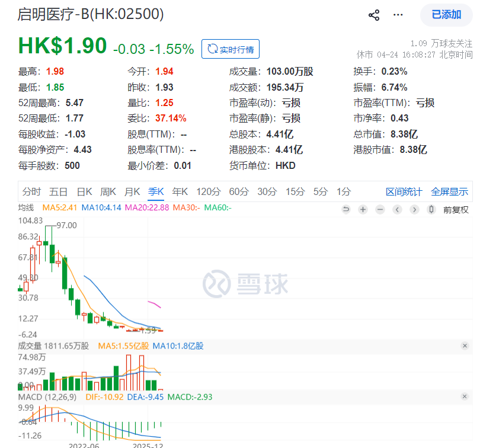Switch to the 年K chart tab
Screen dimensions: 480x448
pyautogui.click(x=180, y=191)
